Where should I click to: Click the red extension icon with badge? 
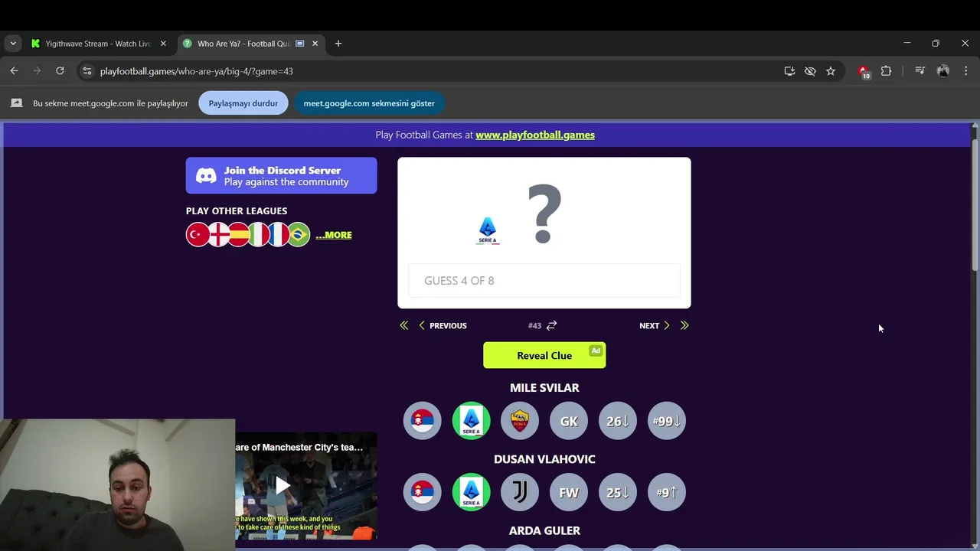coord(864,72)
